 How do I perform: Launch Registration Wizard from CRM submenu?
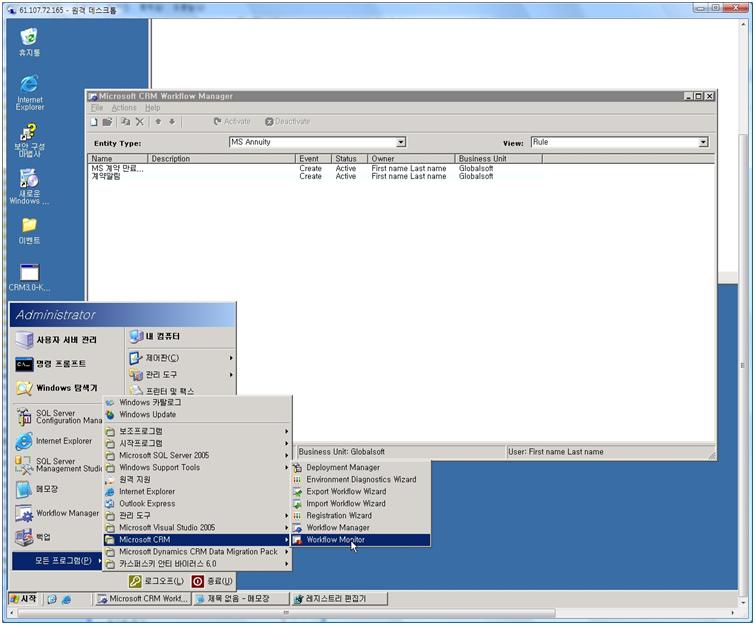pyautogui.click(x=360, y=516)
